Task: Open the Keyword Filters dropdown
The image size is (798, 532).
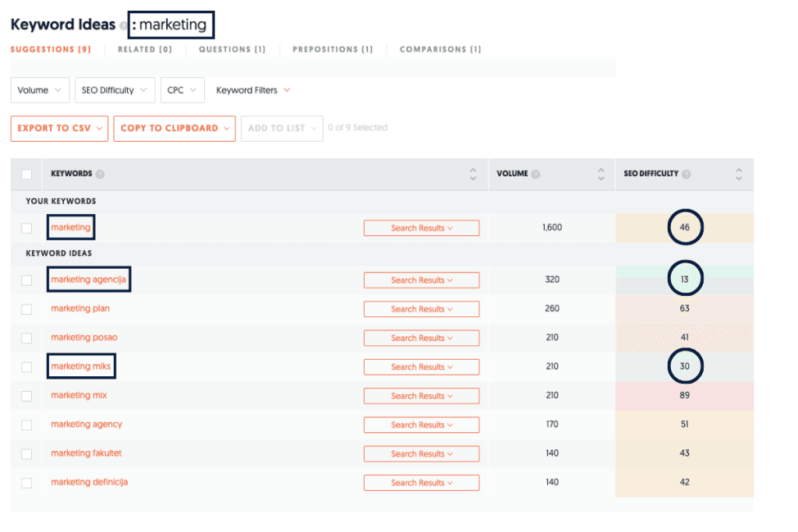Action: coord(253,90)
